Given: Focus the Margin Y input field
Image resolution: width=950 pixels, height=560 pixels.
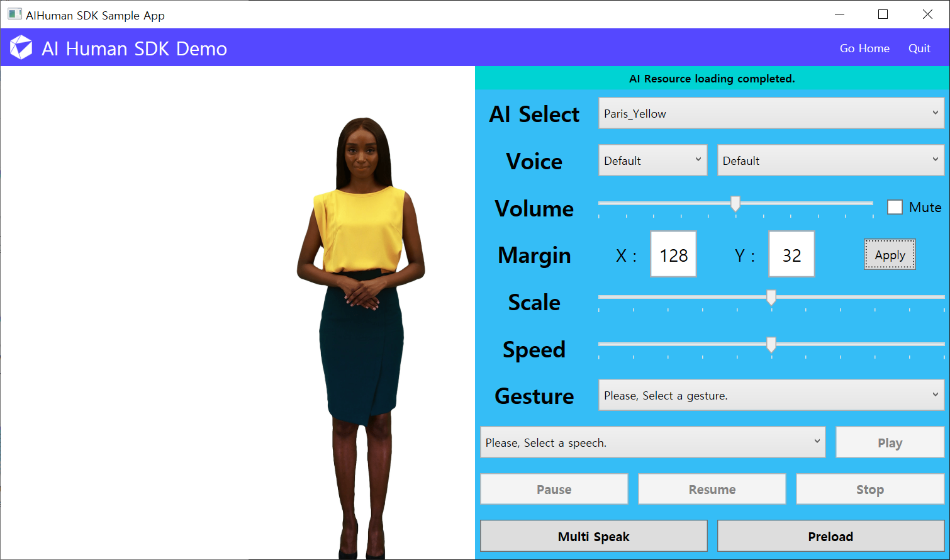Looking at the screenshot, I should 791,254.
